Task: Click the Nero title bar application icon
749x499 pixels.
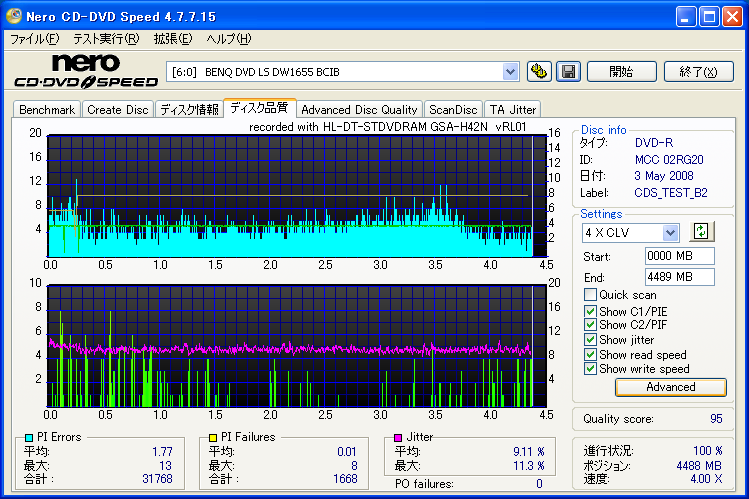Action: click(x=15, y=16)
